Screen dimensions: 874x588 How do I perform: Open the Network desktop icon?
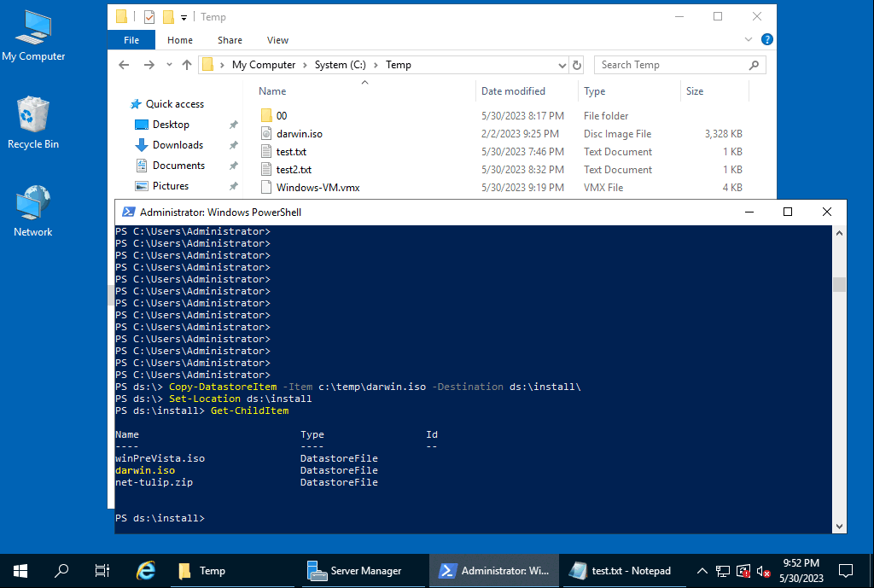coord(33,211)
